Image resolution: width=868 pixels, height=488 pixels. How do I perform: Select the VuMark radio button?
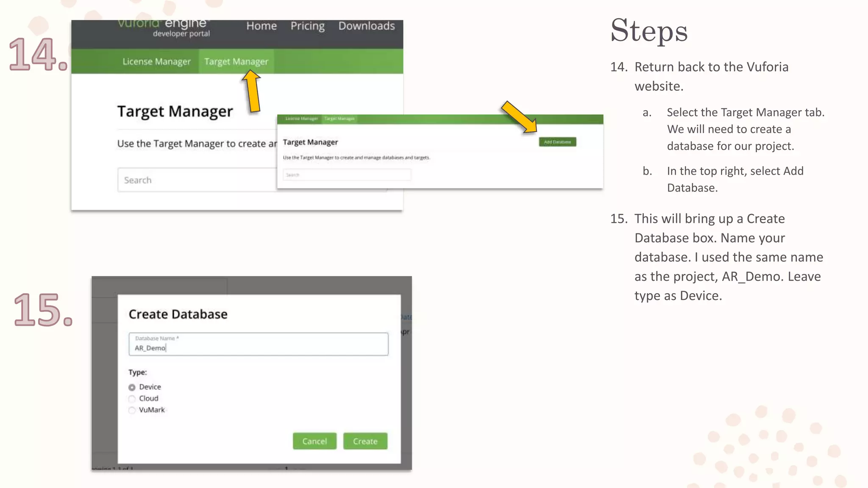click(132, 410)
